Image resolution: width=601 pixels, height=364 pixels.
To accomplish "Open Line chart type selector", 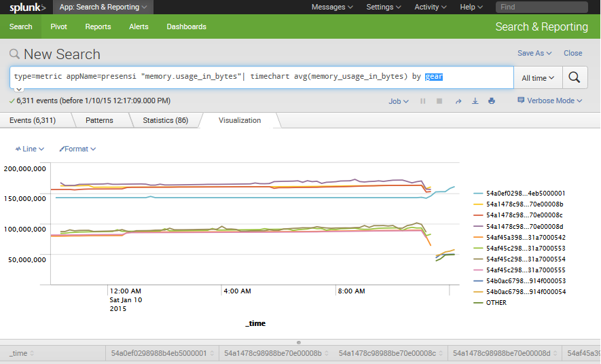I will [29, 149].
